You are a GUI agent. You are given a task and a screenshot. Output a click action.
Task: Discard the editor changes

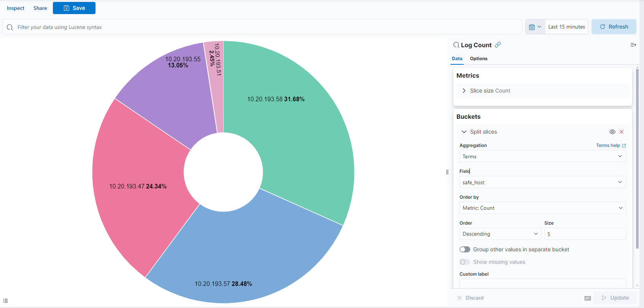[471, 298]
